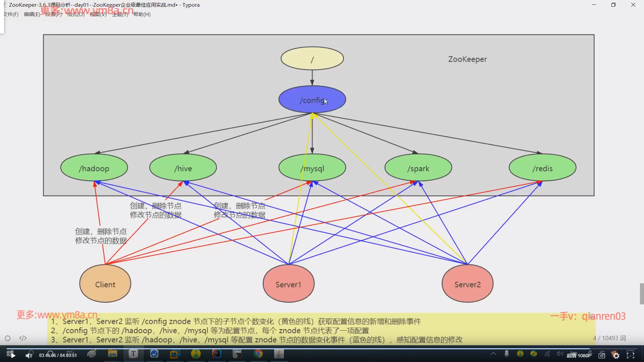Toggle the sidebar circle icon

pos(8,338)
